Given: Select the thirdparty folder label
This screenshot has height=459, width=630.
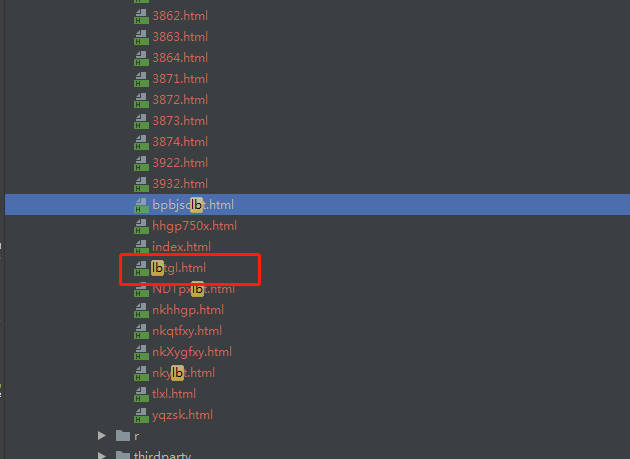Looking at the screenshot, I should click(162, 455).
